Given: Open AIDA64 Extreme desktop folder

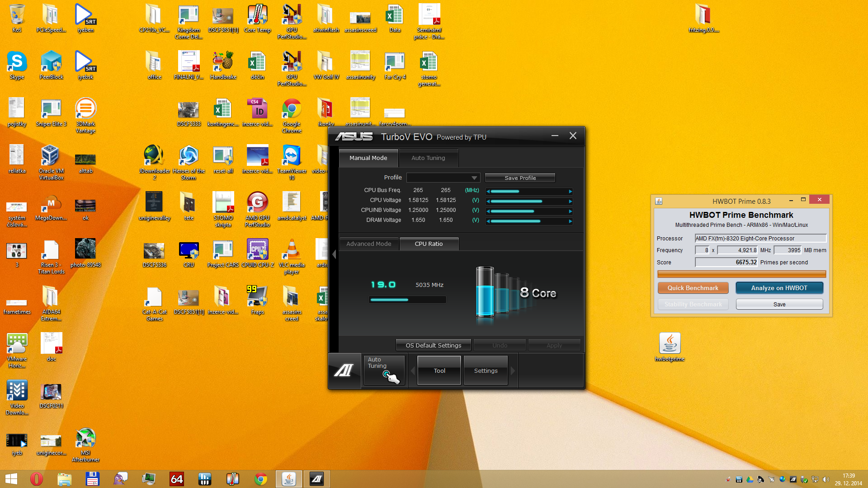Looking at the screenshot, I should tap(51, 303).
